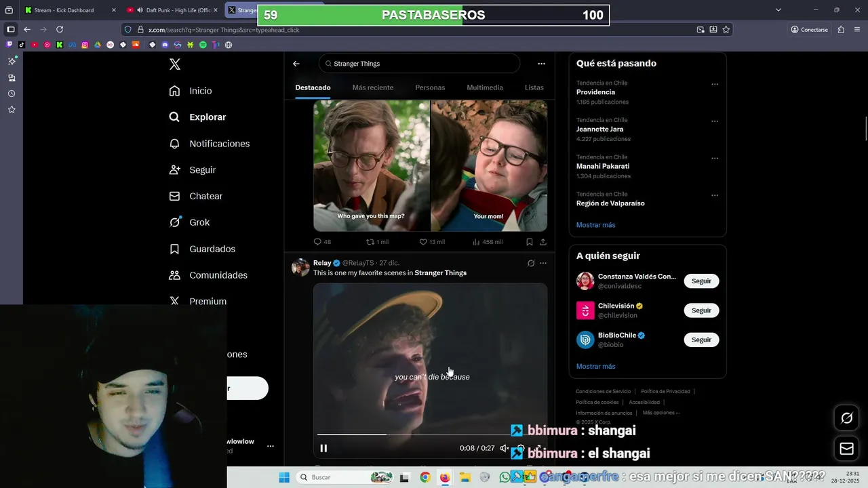This screenshot has width=868, height=488.
Task: Open more options on Relay's post
Action: click(x=543, y=263)
